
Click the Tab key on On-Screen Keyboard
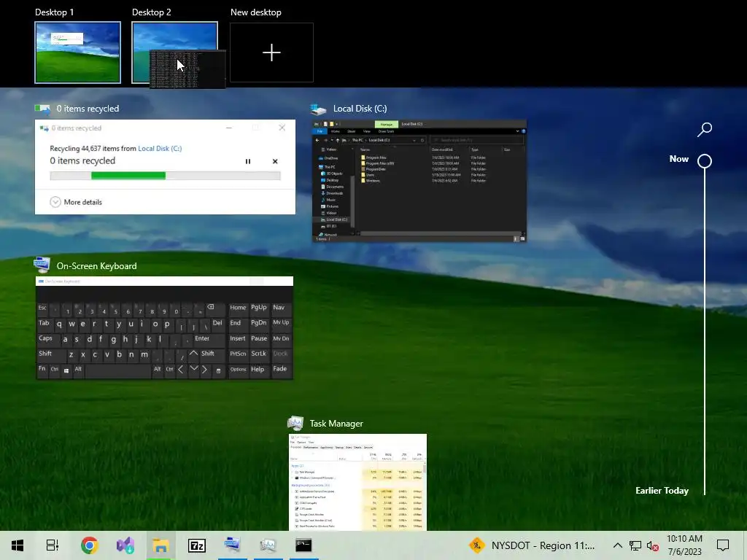[44, 324]
